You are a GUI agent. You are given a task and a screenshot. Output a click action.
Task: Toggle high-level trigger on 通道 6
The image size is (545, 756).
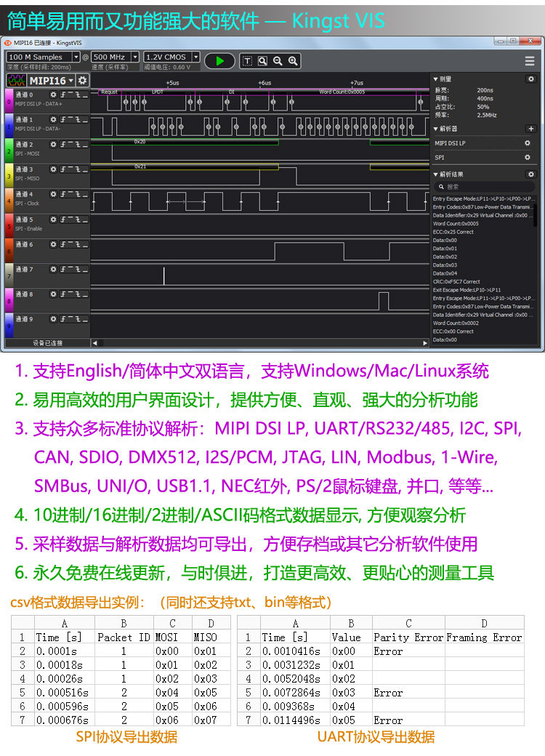click(x=70, y=244)
